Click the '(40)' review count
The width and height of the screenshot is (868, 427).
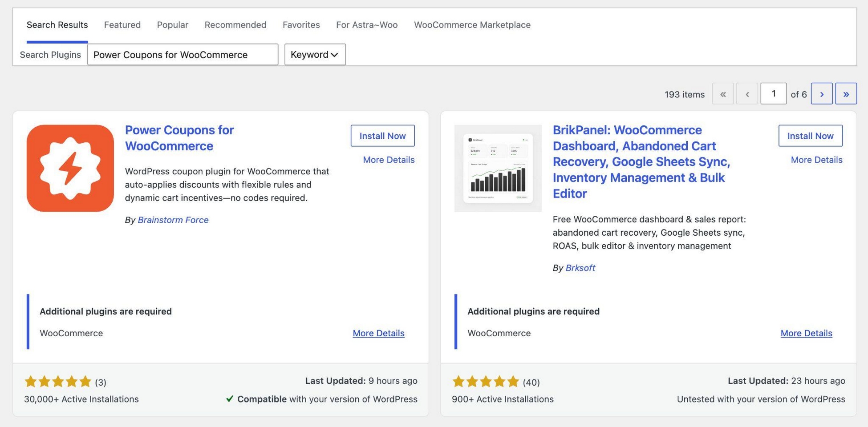(531, 382)
